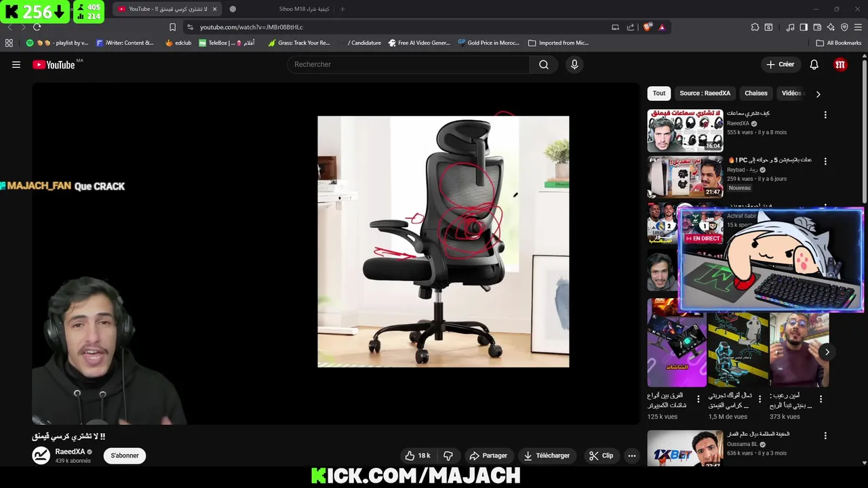Go back with browser back arrow

coord(9,27)
